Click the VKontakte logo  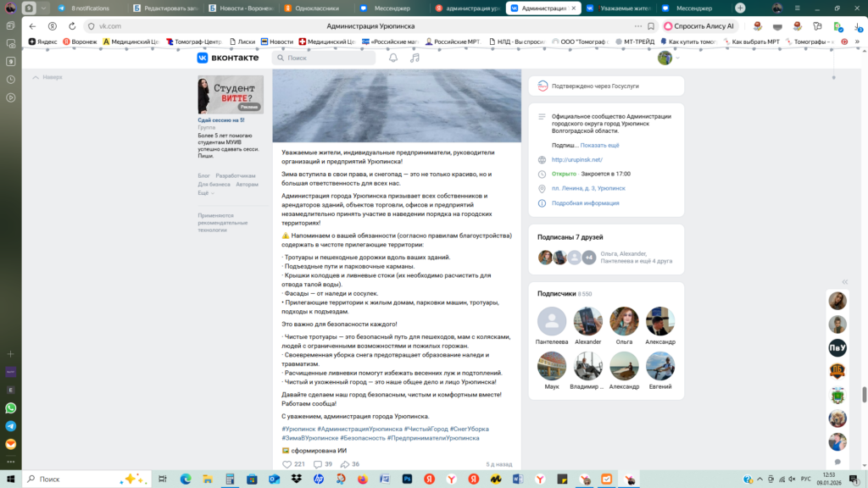tap(227, 58)
